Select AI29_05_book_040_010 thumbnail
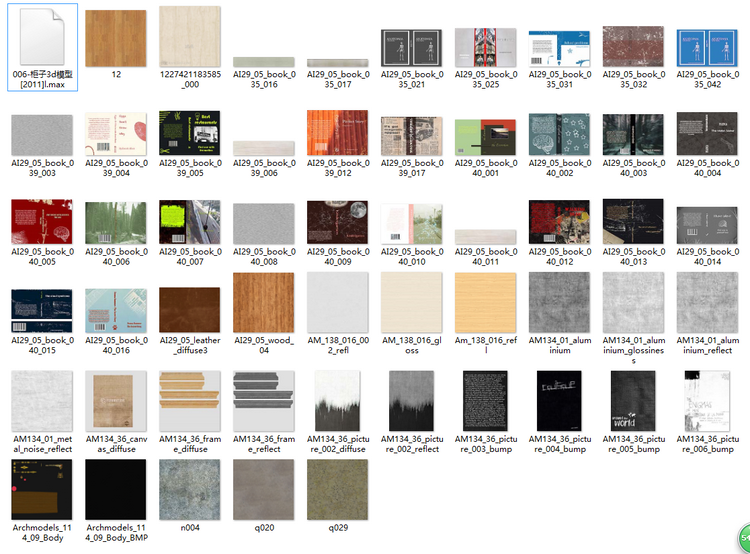 pyautogui.click(x=411, y=224)
